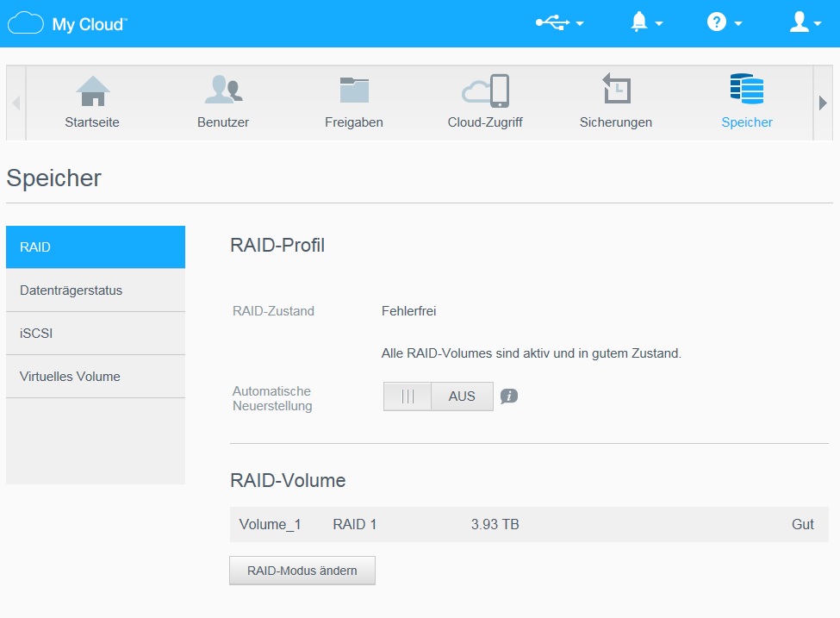Expand the notifications dropdown arrow
Screen dimensions: 840x618
[659, 23]
